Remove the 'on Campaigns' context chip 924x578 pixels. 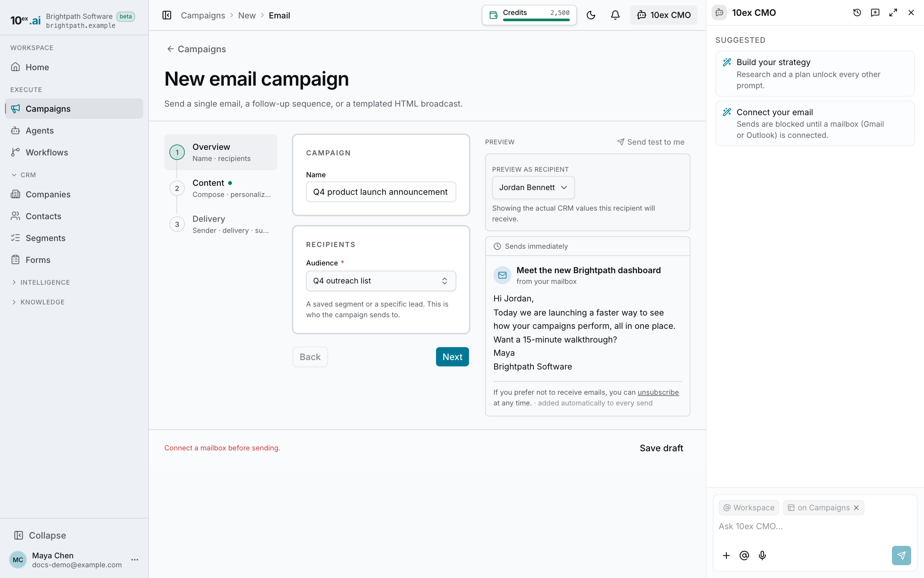tap(856, 508)
